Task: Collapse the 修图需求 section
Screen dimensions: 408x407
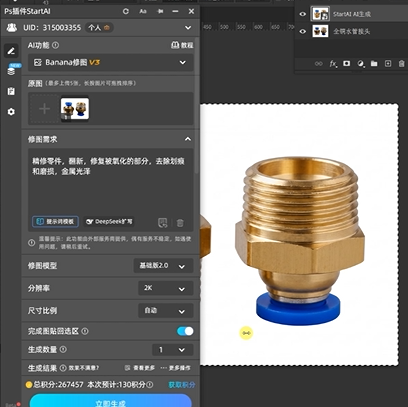Action: tap(188, 139)
